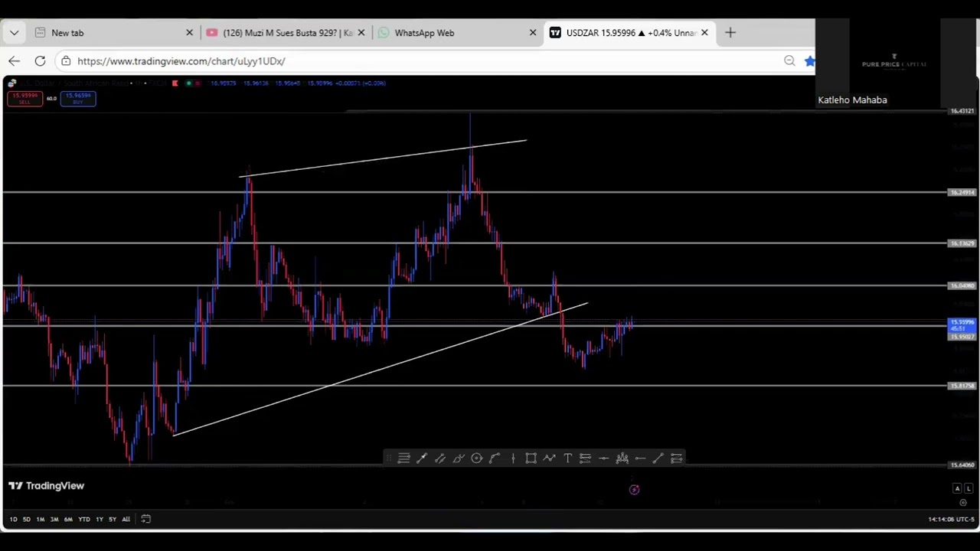This screenshot has width=980, height=551.
Task: Grab the favorites toolbar drag handle
Action: (388, 458)
